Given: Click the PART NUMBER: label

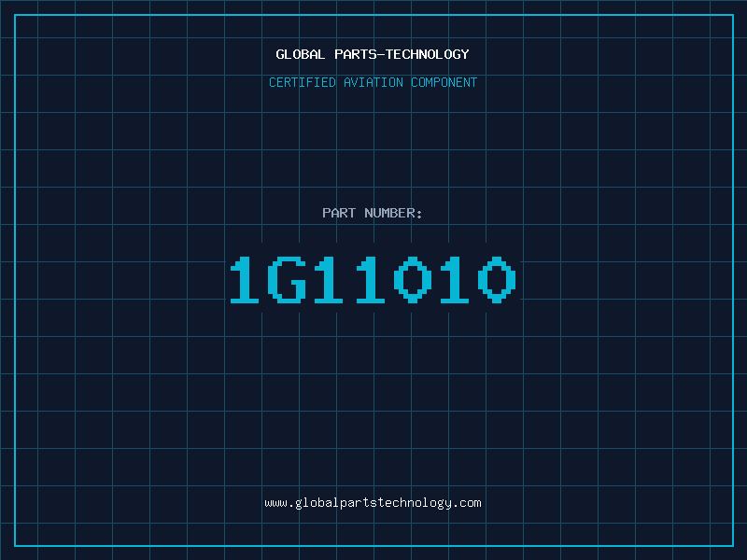Looking at the screenshot, I should click(x=372, y=213).
